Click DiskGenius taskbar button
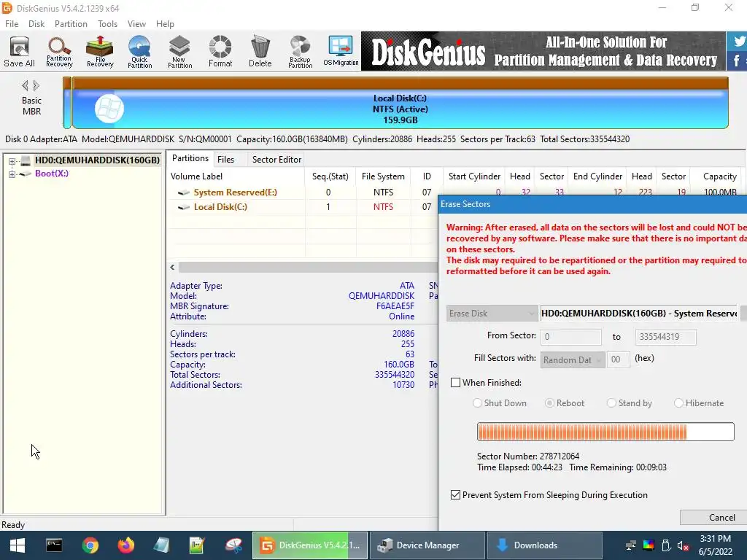Screen dimensions: 747x560 pyautogui.click(x=310, y=545)
